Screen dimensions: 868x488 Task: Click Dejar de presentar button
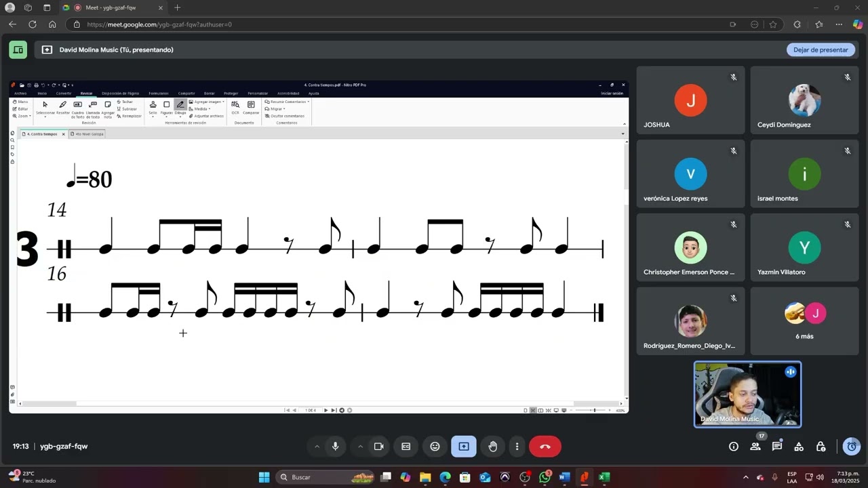(x=821, y=49)
